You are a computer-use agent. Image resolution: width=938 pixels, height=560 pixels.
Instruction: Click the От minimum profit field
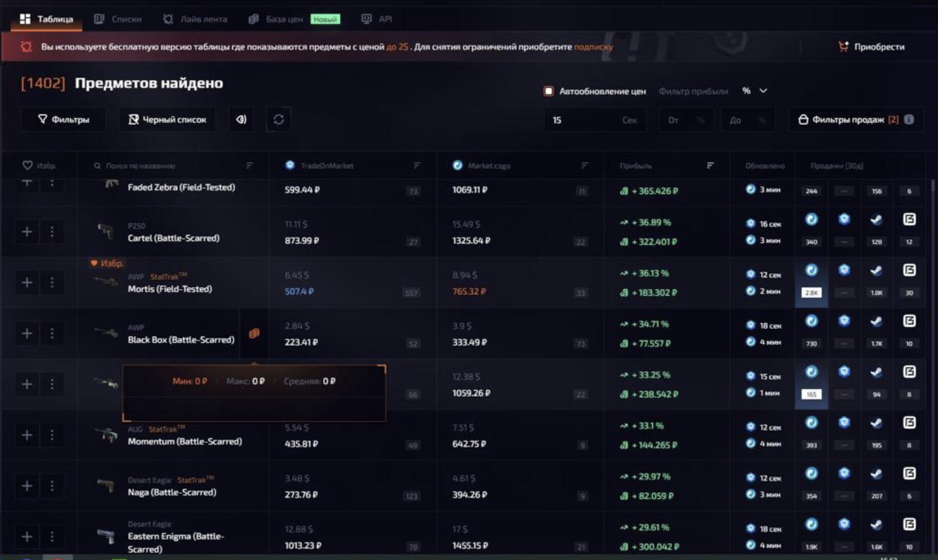pyautogui.click(x=687, y=120)
